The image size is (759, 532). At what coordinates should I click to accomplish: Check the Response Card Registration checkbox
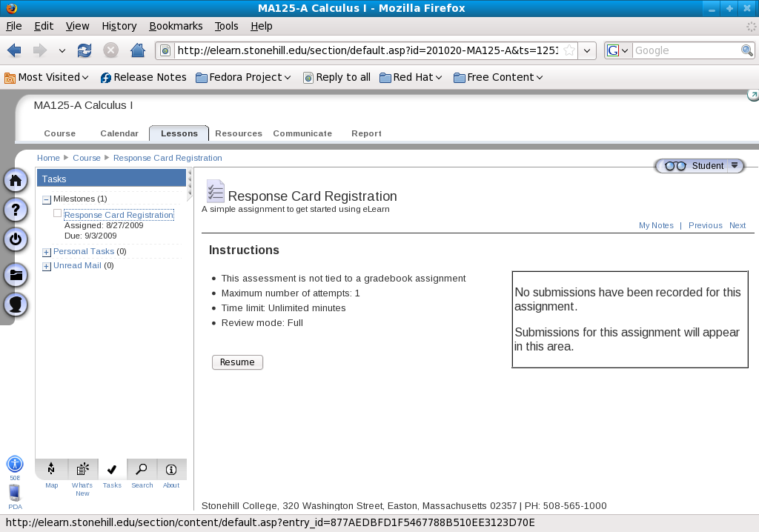point(58,213)
